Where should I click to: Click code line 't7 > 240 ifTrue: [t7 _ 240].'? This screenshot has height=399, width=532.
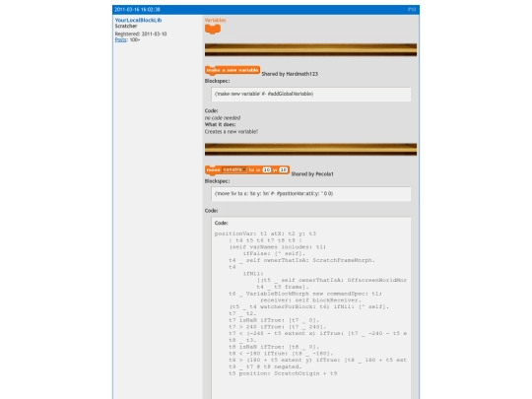277,327
